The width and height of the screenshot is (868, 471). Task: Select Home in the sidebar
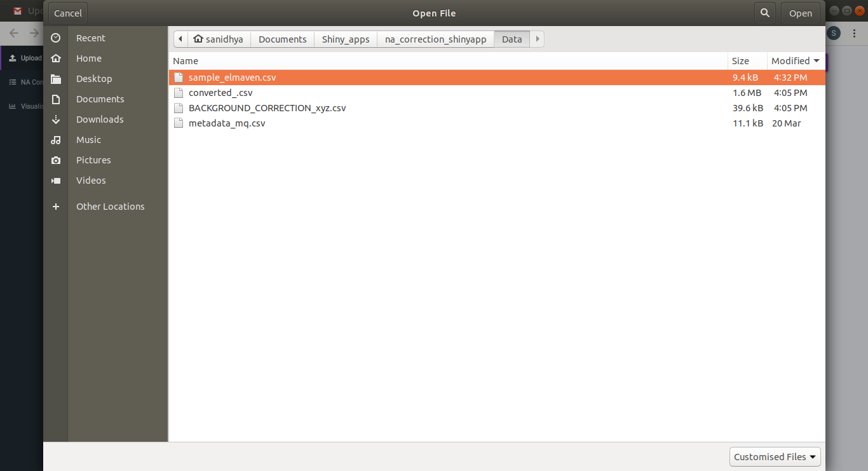click(x=89, y=58)
